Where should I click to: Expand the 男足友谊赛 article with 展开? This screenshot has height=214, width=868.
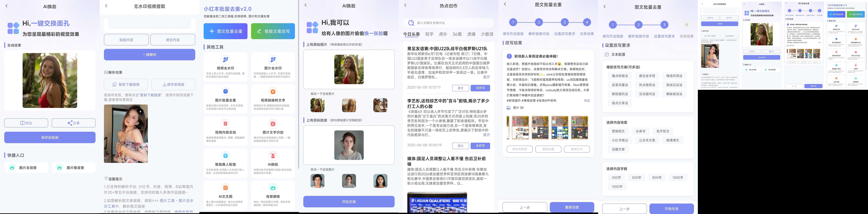[x=486, y=77]
